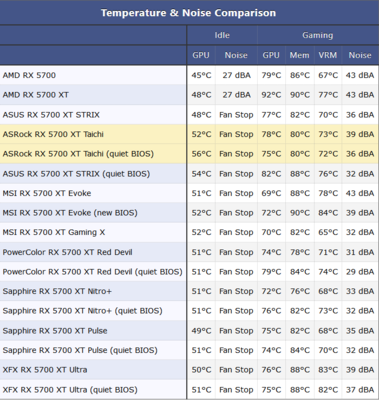Select the 'Temperature & Noise Comparison' table title
The image size is (379, 400).
[188, 13]
